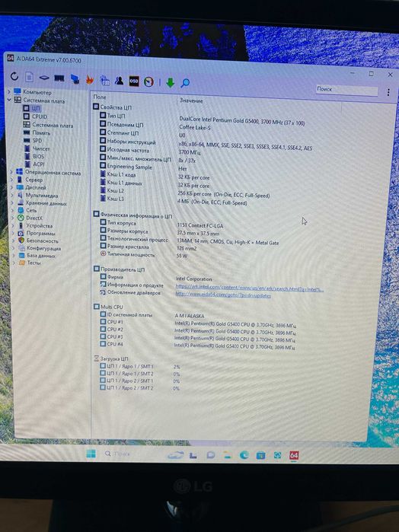Expand the Операционная система node arrow
This screenshot has width=399, height=532.
[x=12, y=172]
